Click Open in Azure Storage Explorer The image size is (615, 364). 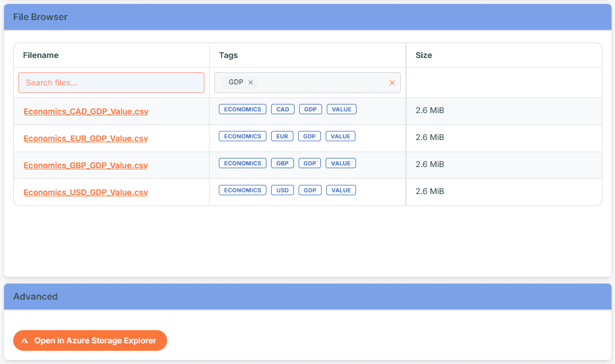pyautogui.click(x=90, y=340)
